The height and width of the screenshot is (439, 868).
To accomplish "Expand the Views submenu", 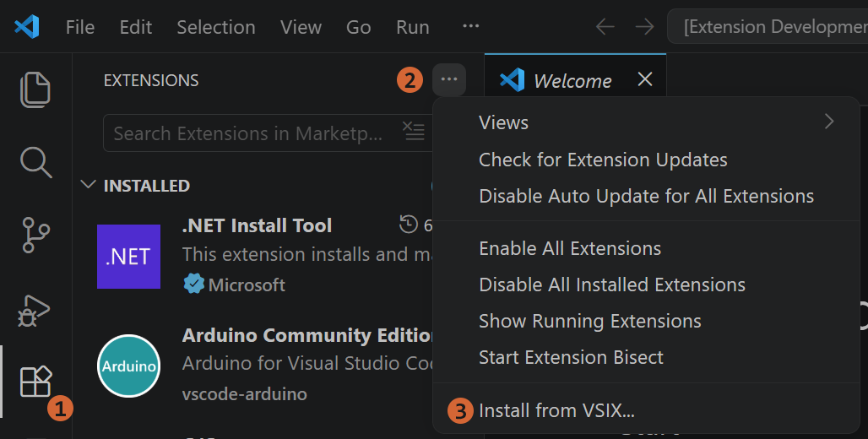I will tap(646, 122).
